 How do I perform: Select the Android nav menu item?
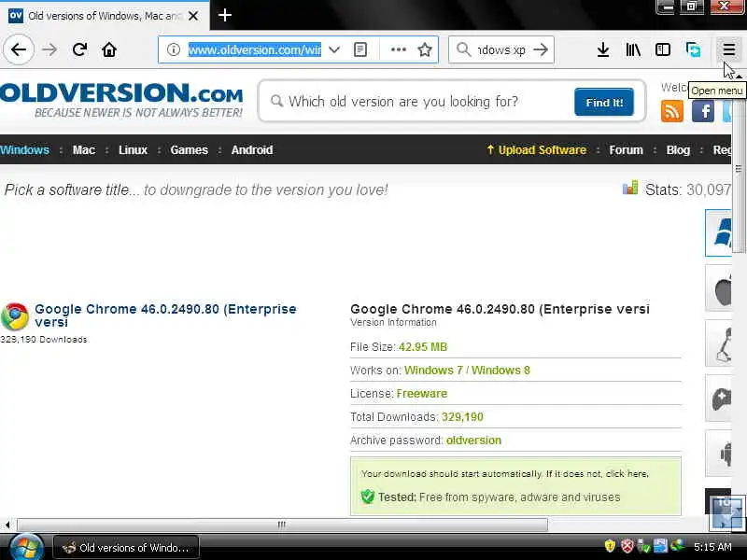point(252,150)
